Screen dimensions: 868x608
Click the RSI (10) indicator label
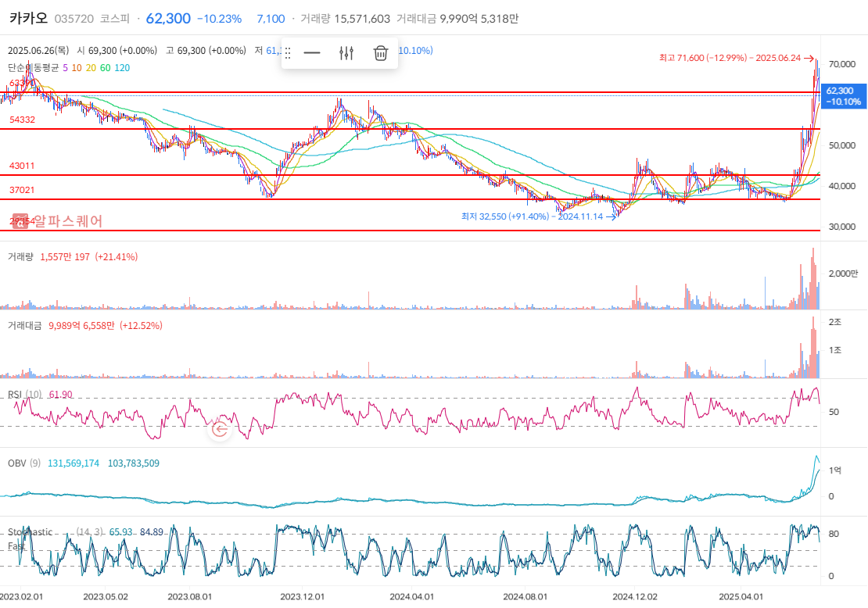pyautogui.click(x=25, y=395)
